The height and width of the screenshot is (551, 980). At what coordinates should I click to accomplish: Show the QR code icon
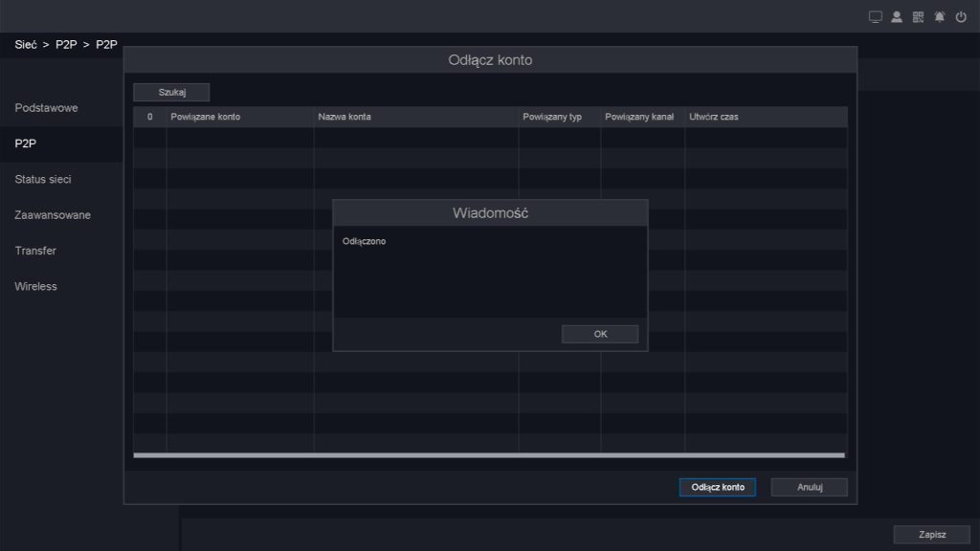tap(919, 16)
